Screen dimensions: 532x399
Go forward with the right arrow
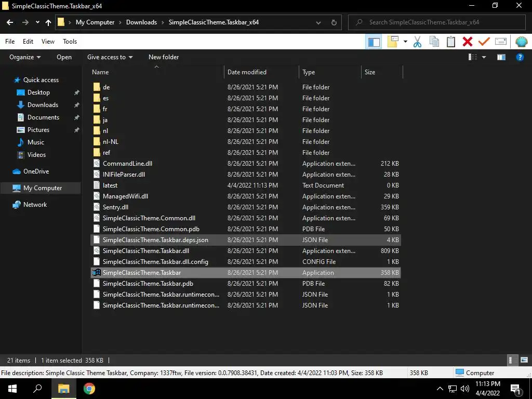tap(25, 22)
